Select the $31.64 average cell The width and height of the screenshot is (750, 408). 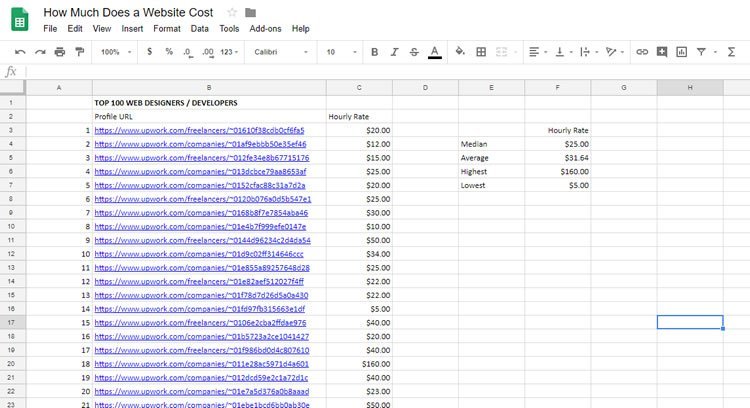point(557,158)
